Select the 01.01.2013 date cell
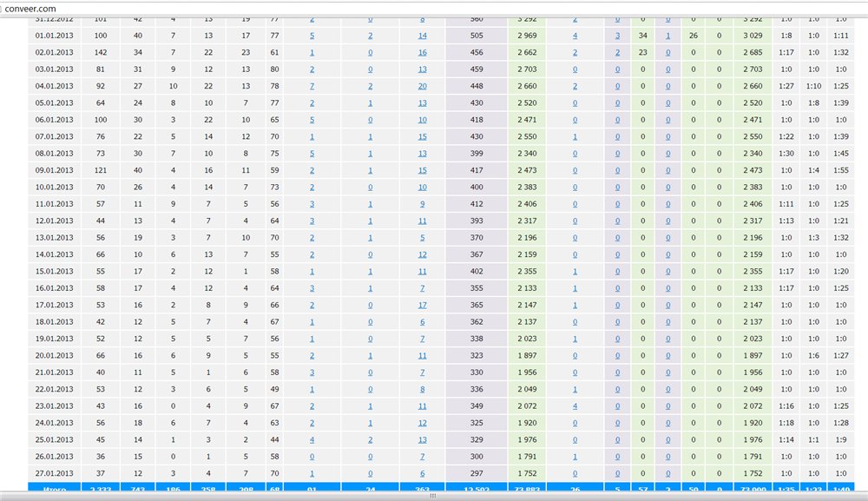Screen dimensions: 868x501 point(54,36)
